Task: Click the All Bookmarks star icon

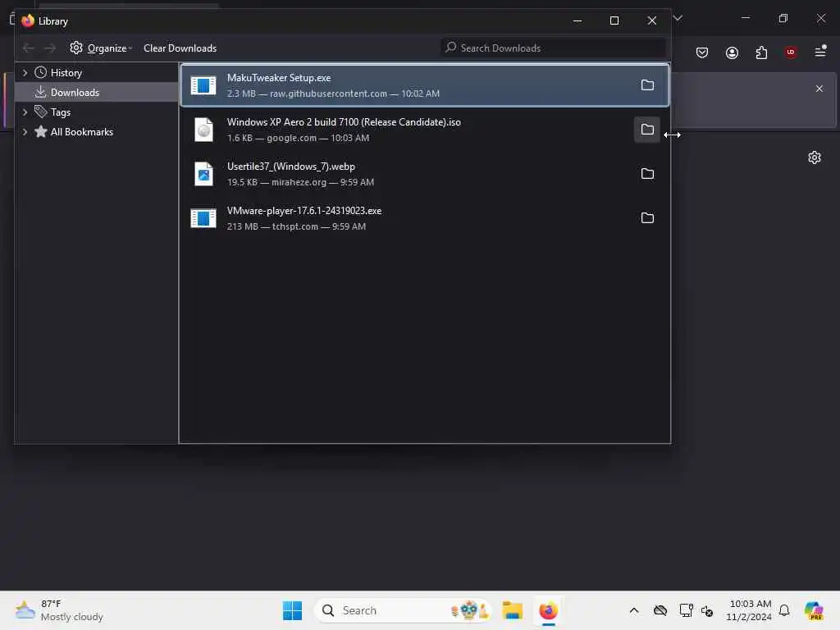Action: coord(41,131)
